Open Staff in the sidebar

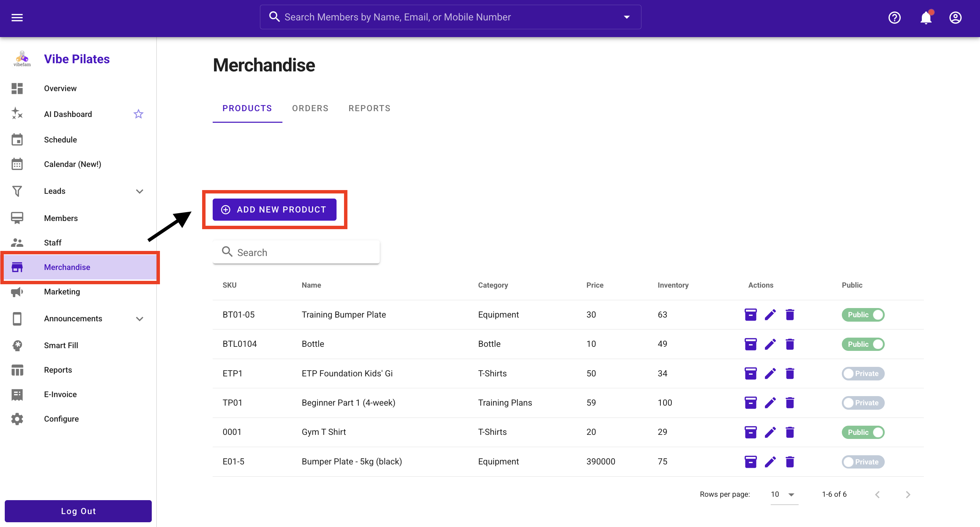coord(78,242)
